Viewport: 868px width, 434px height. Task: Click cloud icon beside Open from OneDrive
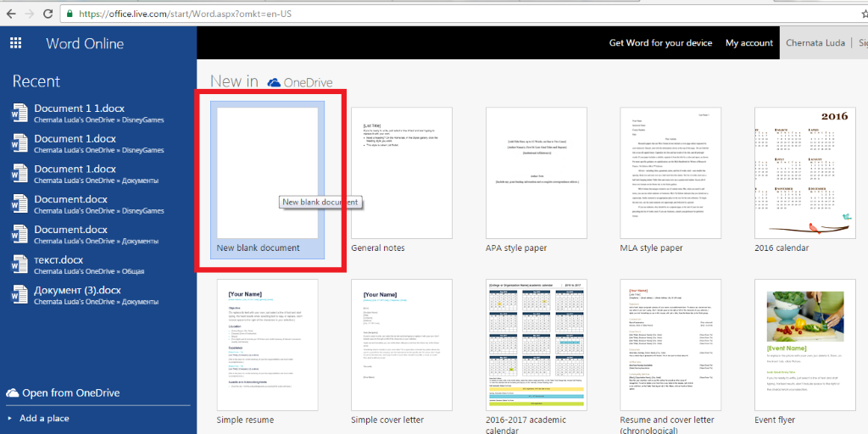click(x=13, y=393)
